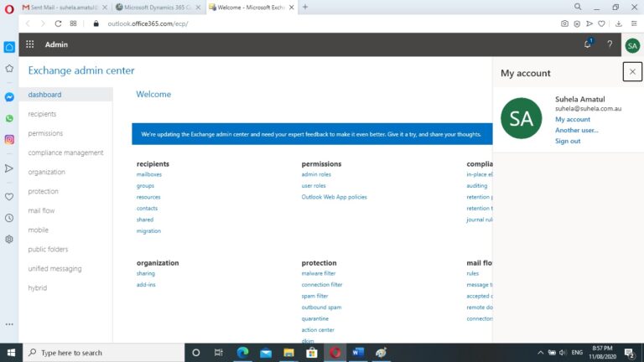Open the sidebar My Flow arrow icon
Image resolution: width=644 pixels, height=362 pixels.
click(9, 168)
